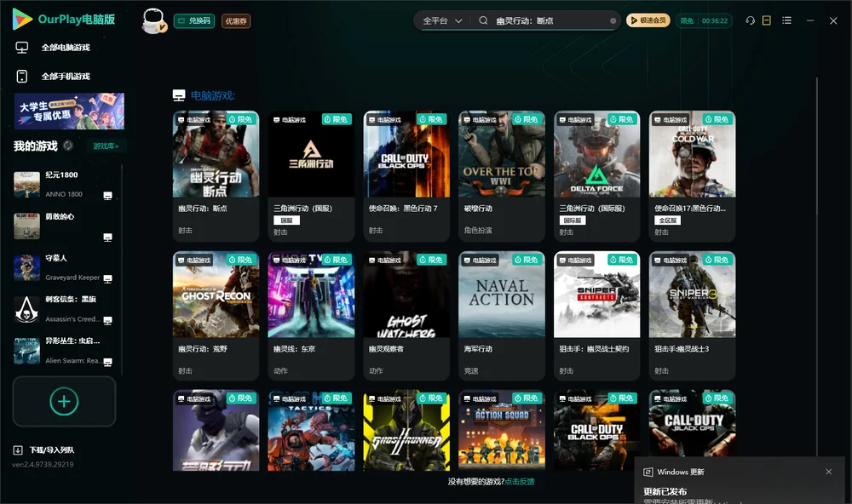
Task: Click the Alien Swarm game icon
Action: tap(26, 351)
